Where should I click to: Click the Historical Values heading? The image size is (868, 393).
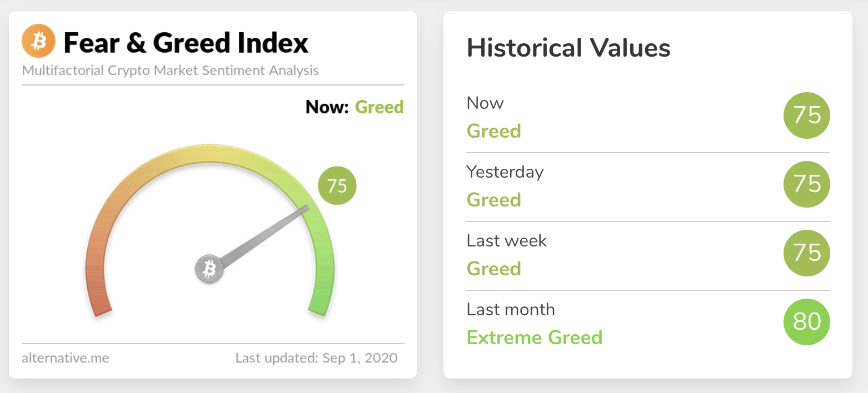(568, 48)
